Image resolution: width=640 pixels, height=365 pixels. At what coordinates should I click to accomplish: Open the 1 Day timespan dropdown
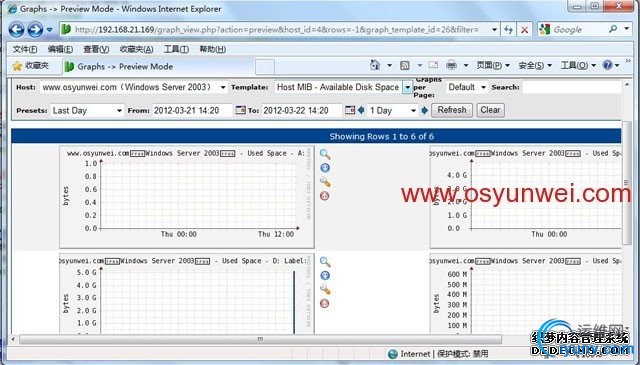click(392, 111)
